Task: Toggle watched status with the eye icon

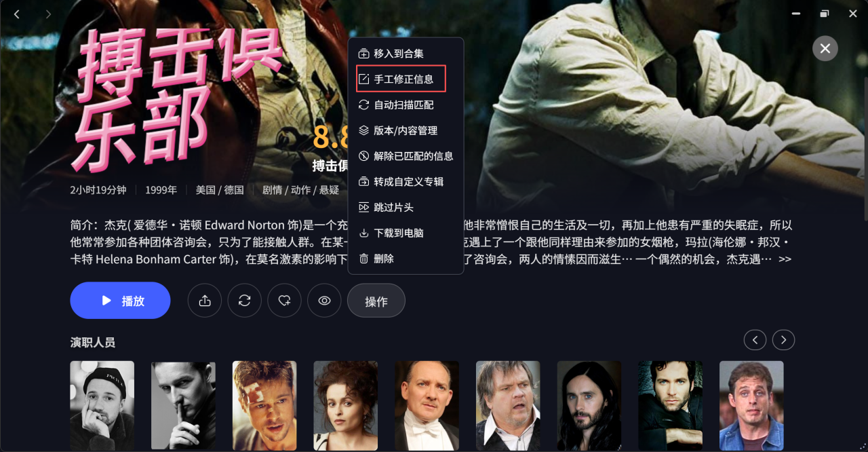Action: point(325,301)
